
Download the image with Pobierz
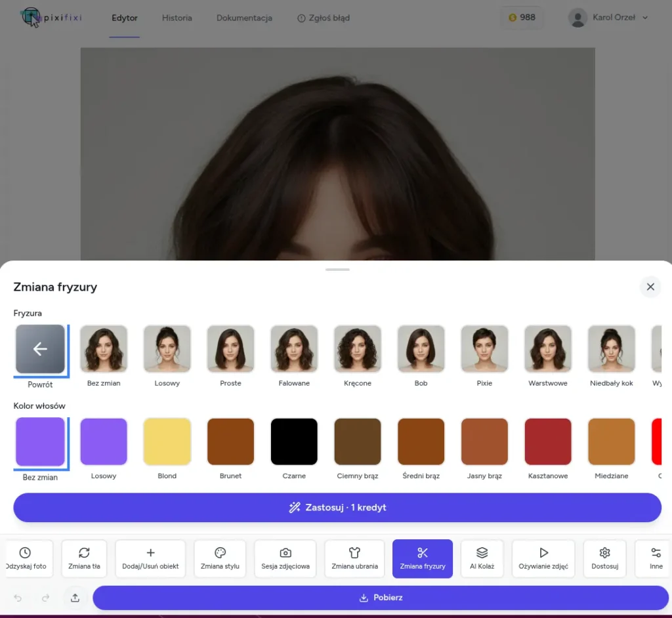381,598
